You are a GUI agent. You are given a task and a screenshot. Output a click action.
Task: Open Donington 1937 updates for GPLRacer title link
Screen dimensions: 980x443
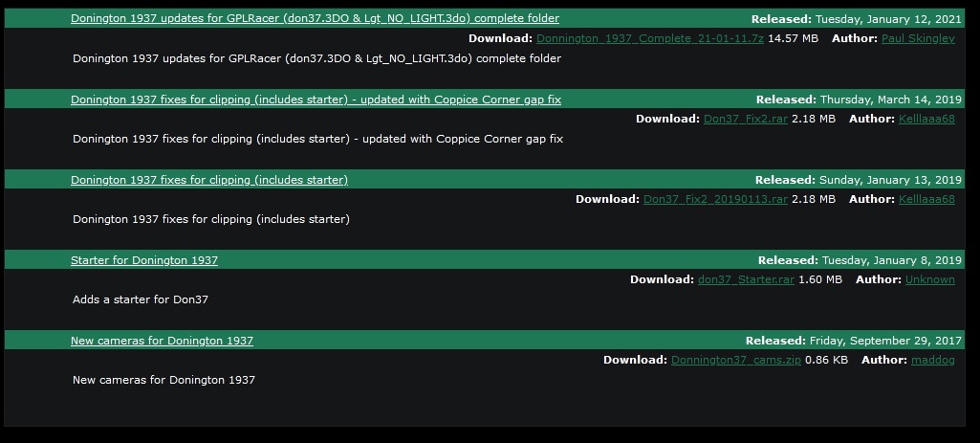[x=315, y=18]
